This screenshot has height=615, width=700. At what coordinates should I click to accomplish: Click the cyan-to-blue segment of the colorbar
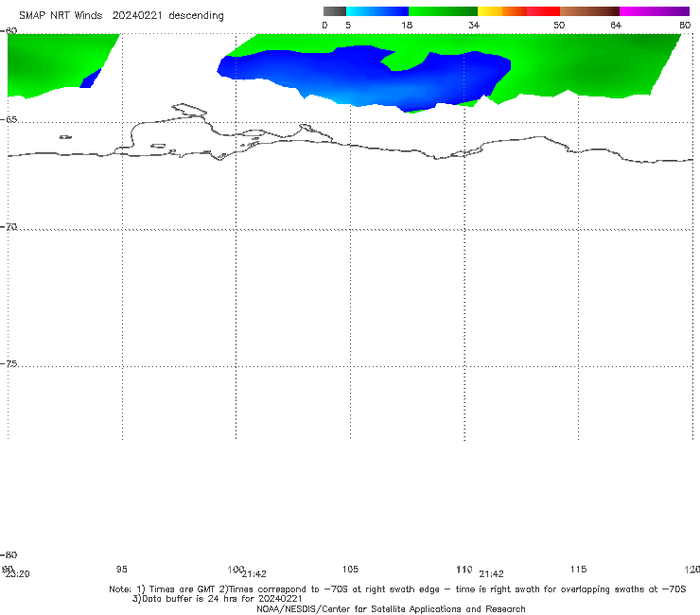(377, 11)
